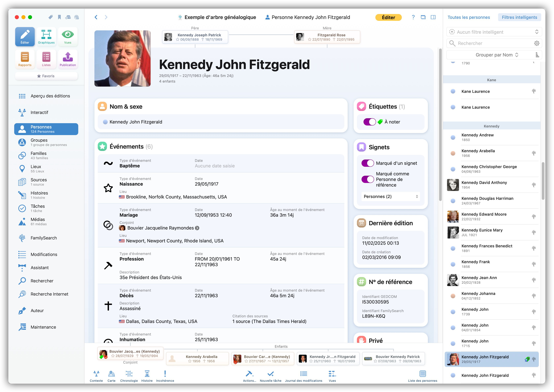554x392 pixels.
Task: Click the person list scrollbar
Action: (x=543, y=181)
